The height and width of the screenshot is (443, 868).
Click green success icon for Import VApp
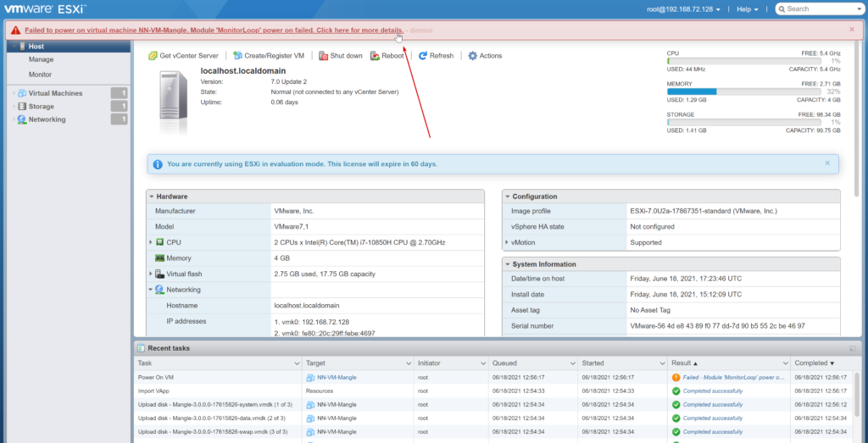(676, 391)
